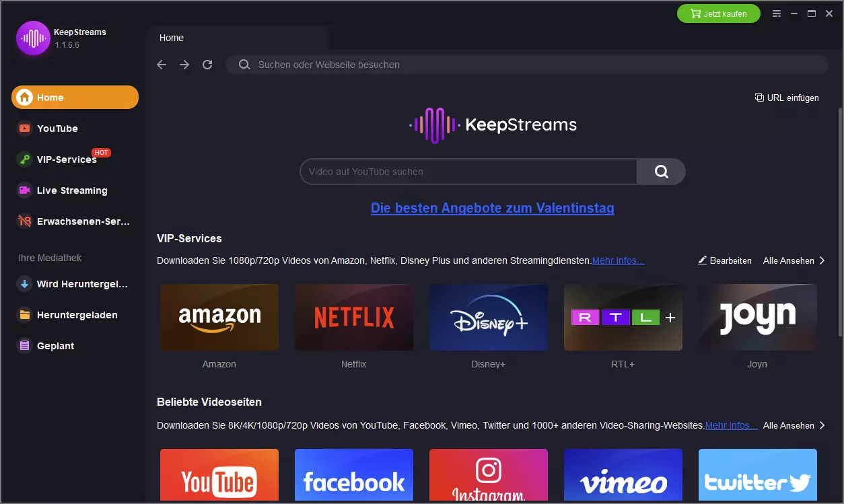Open VIP-Services in the sidebar
Screen dimensions: 844x504
(x=75, y=159)
